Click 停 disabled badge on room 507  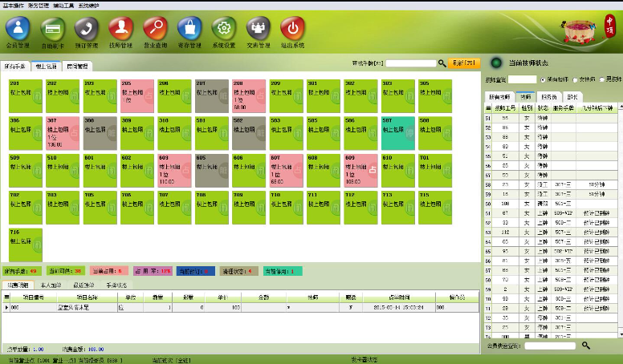pyautogui.click(x=409, y=133)
